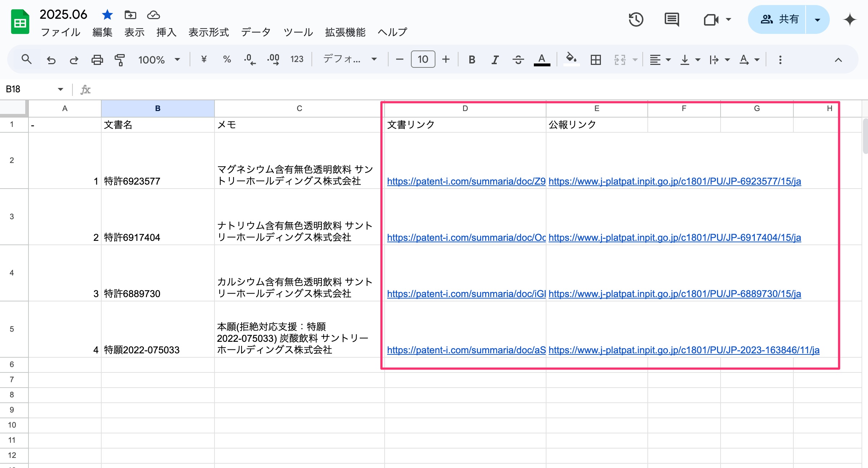Undo the last action
Viewport: 868px width, 468px height.
pyautogui.click(x=51, y=59)
